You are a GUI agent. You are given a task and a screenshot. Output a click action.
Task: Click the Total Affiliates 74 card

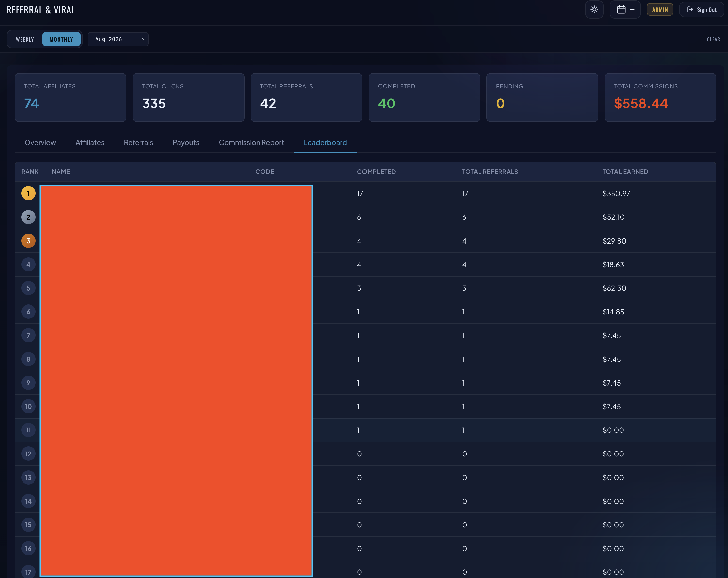coord(71,98)
